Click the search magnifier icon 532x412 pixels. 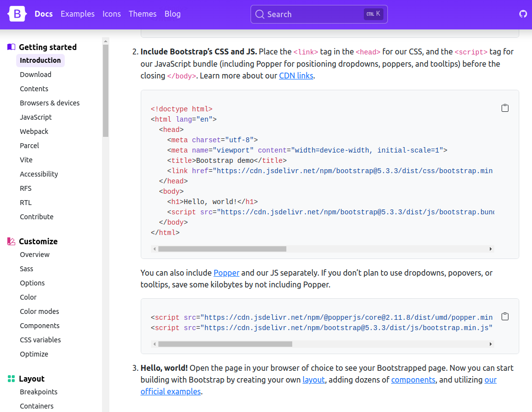[259, 14]
